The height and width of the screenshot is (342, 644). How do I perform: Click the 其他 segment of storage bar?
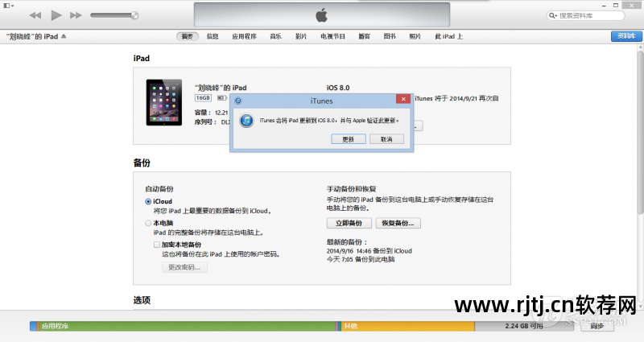(407, 327)
